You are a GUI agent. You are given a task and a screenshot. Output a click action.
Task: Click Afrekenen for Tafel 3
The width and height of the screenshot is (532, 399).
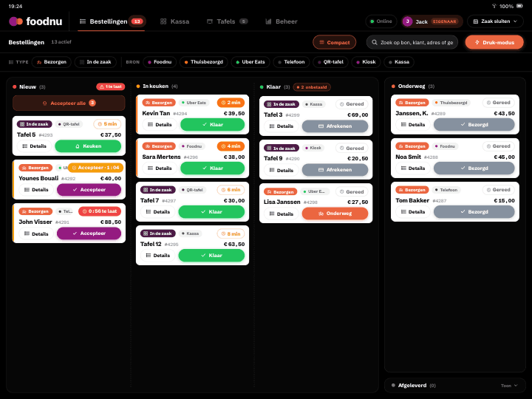[335, 126]
